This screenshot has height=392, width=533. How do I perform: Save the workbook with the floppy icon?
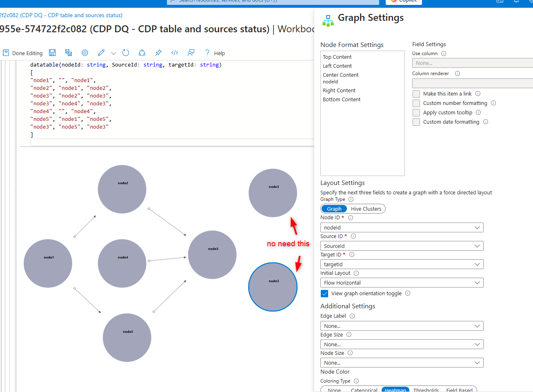click(x=52, y=53)
